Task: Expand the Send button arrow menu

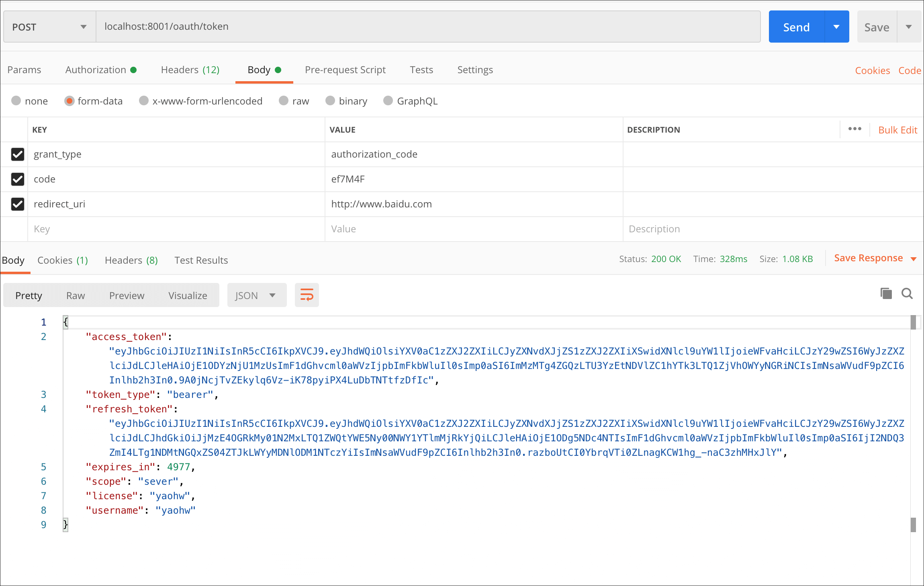Action: pyautogui.click(x=836, y=27)
